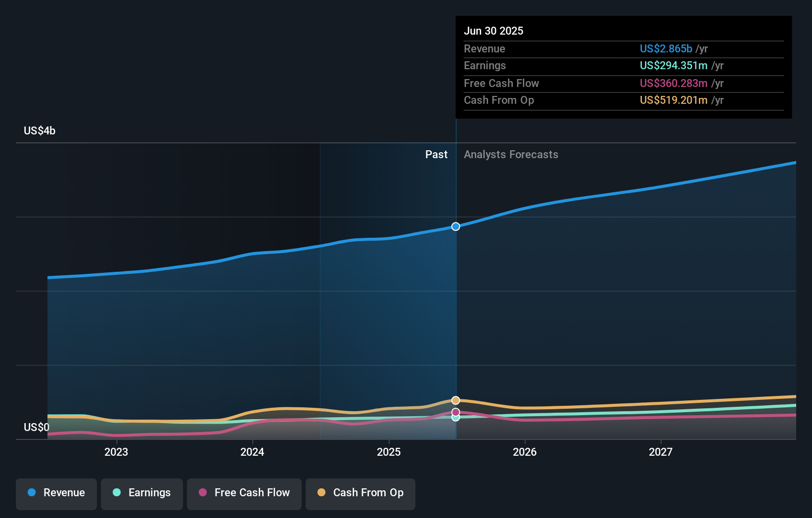Screen dimensions: 812x518
Task: Click the US$360.283m free cash flow value
Action: [674, 83]
